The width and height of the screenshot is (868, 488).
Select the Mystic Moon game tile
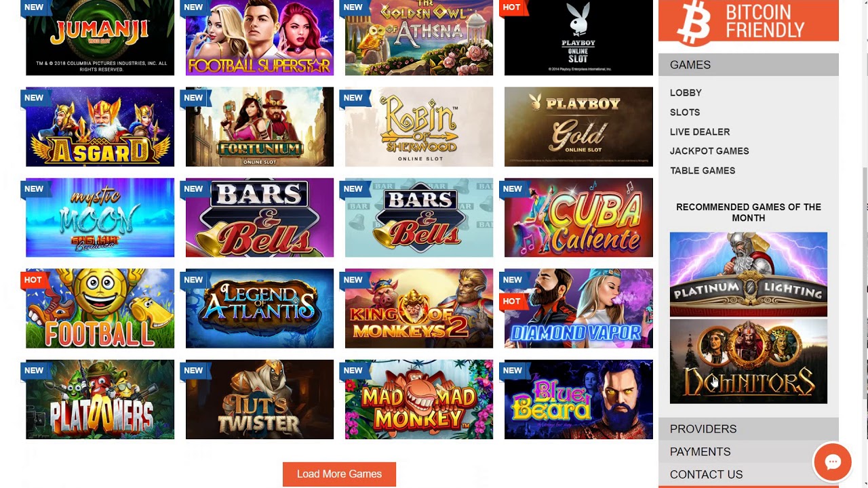[x=100, y=218]
